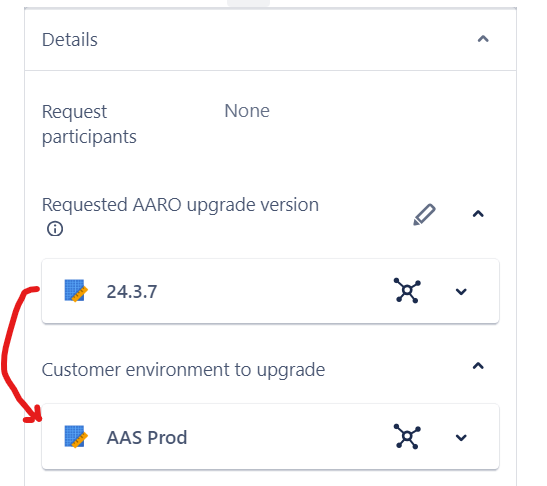This screenshot has width=547, height=486.
Task: Open the object graph for 24.3.7
Action: tap(407, 290)
